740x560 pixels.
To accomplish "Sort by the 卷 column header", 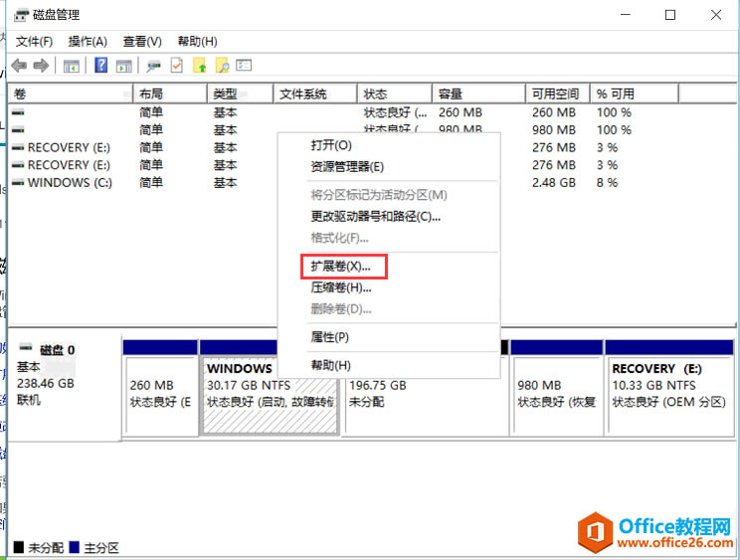I will pos(71,93).
